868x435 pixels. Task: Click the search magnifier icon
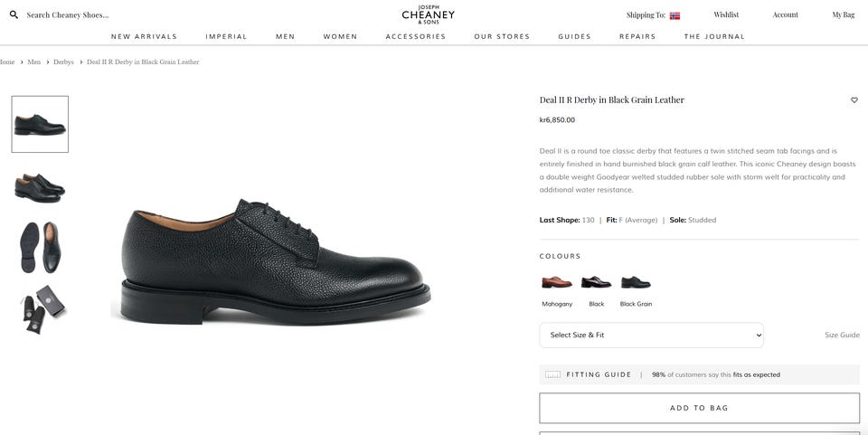click(x=14, y=15)
